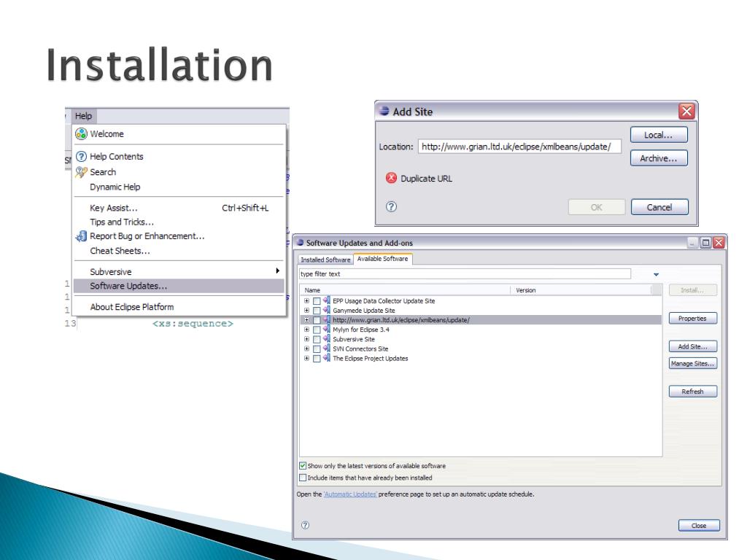Viewport: 747px width, 560px height.
Task: Open the Help menu in the menu bar
Action: (84, 116)
